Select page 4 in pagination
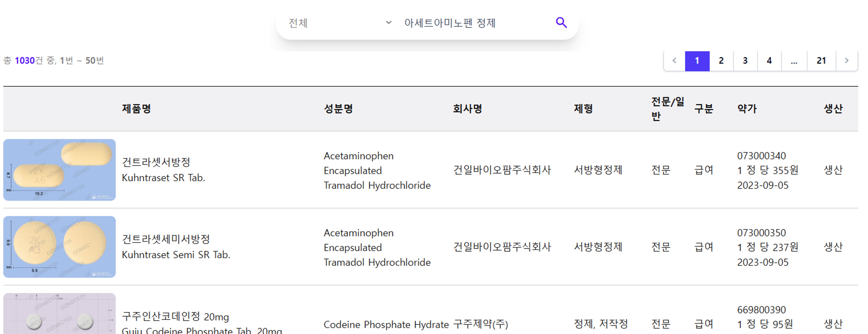The height and width of the screenshot is (334, 868). coord(769,61)
